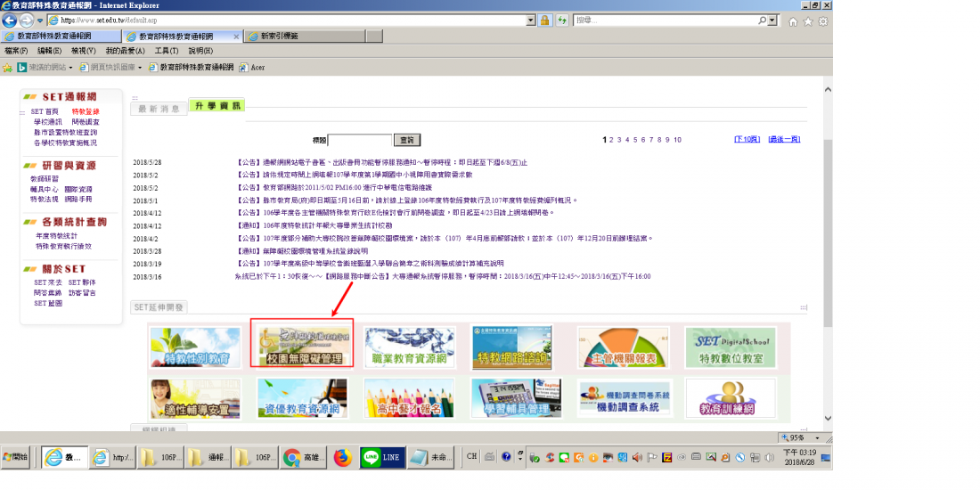
Task: Open the Favorites star icon
Action: tap(808, 21)
